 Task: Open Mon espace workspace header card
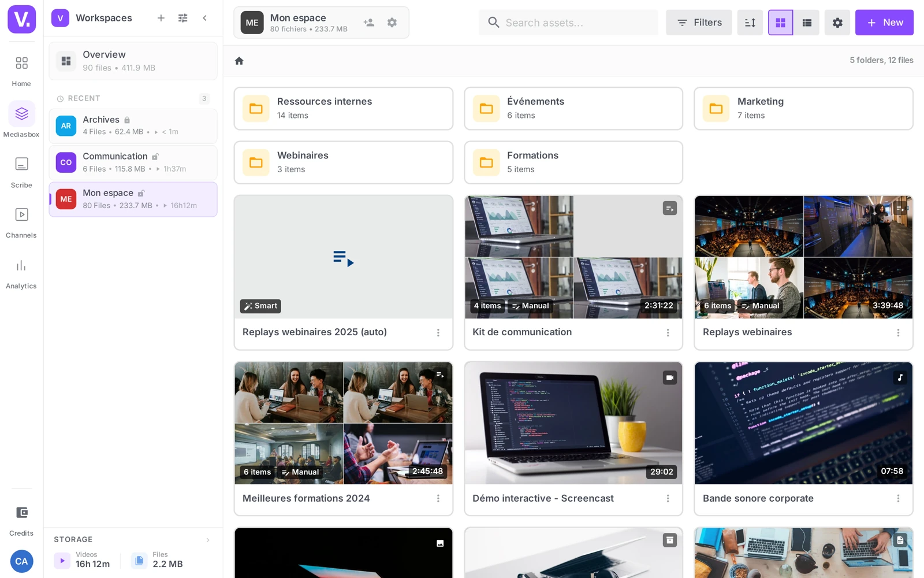pos(321,23)
